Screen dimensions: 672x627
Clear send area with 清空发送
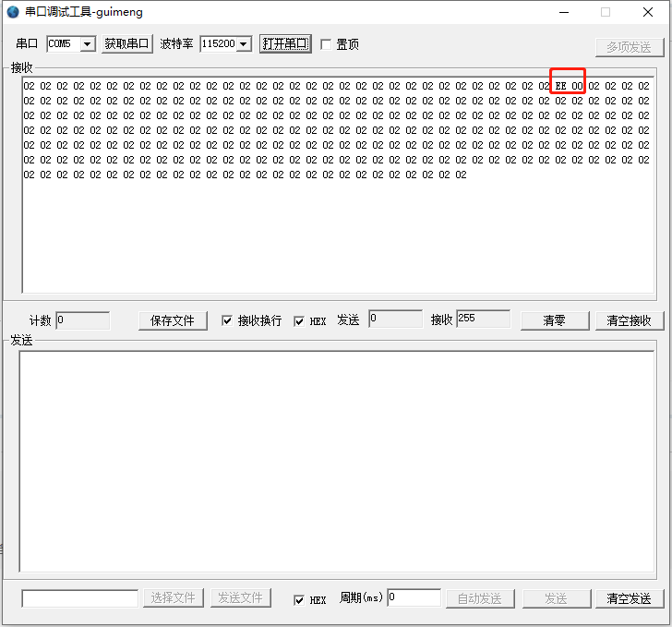(630, 598)
